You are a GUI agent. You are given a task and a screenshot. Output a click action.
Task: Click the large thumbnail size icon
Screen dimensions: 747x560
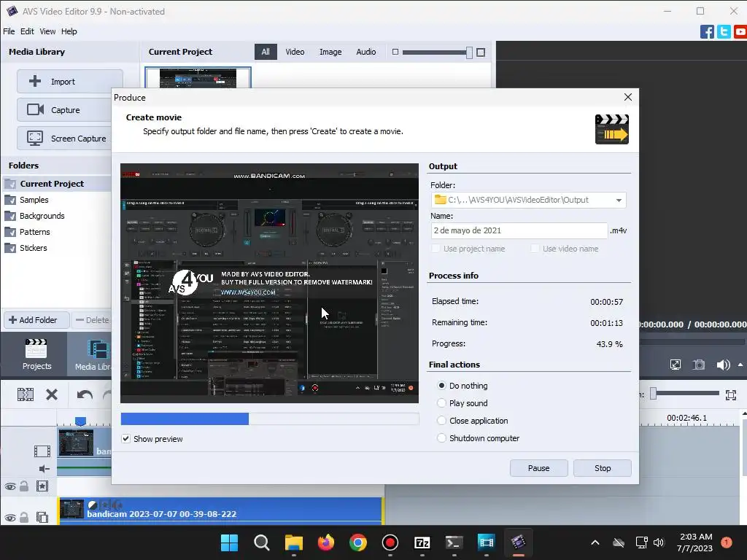coord(481,52)
